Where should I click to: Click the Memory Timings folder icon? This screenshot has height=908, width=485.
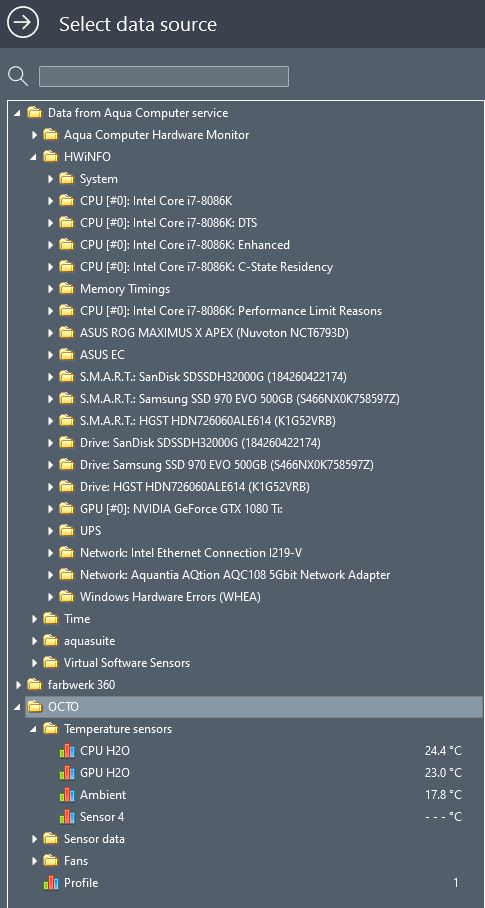(67, 288)
